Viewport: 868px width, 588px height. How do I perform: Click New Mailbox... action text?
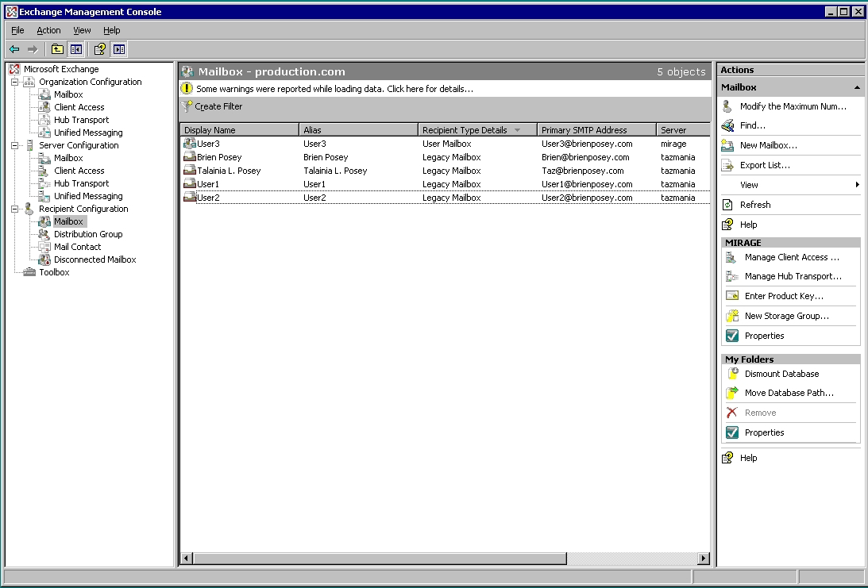[769, 145]
